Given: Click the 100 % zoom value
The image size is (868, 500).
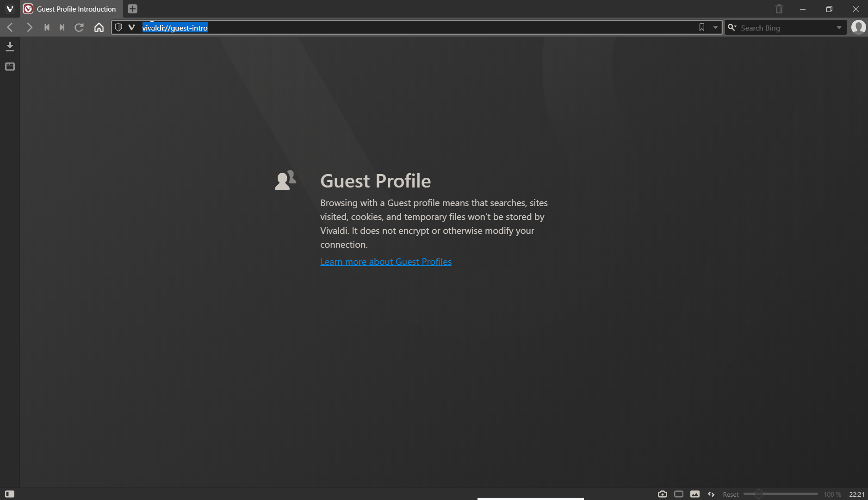Looking at the screenshot, I should point(832,494).
